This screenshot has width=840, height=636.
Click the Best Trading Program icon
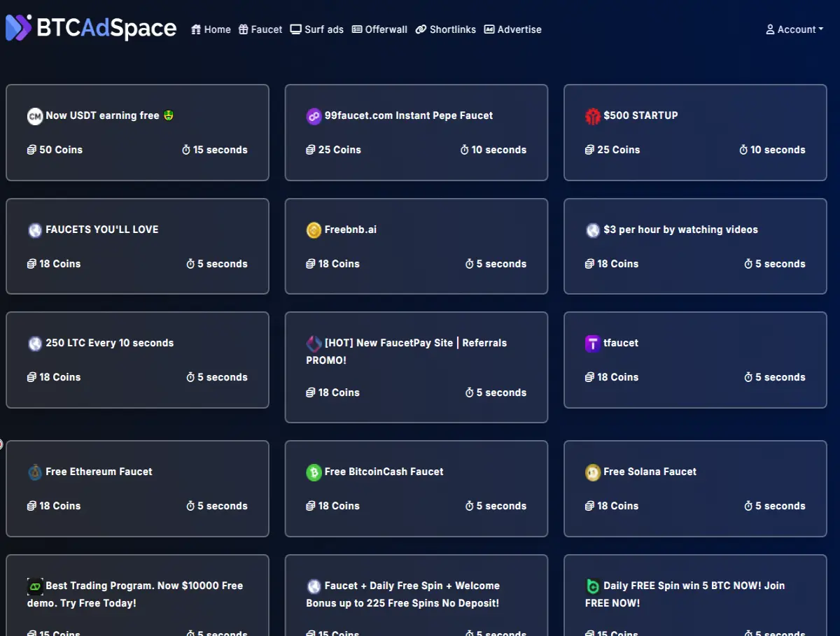[x=35, y=586]
